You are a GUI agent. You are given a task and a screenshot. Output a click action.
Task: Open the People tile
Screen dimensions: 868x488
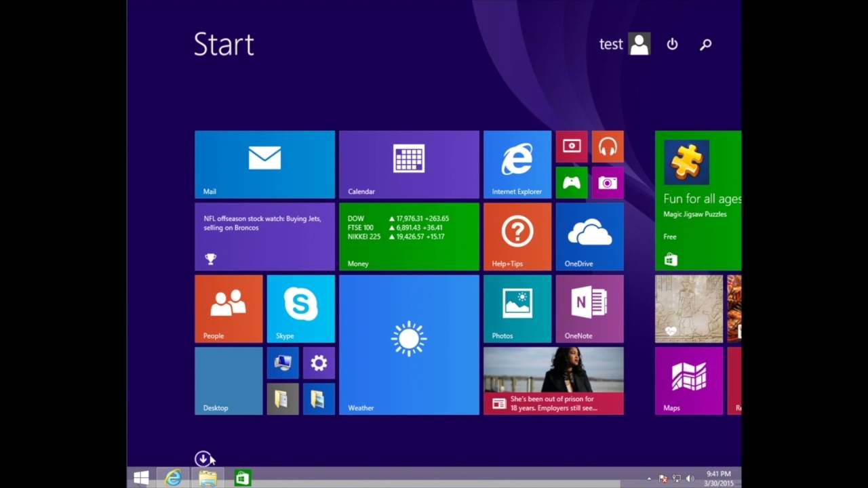click(x=229, y=308)
